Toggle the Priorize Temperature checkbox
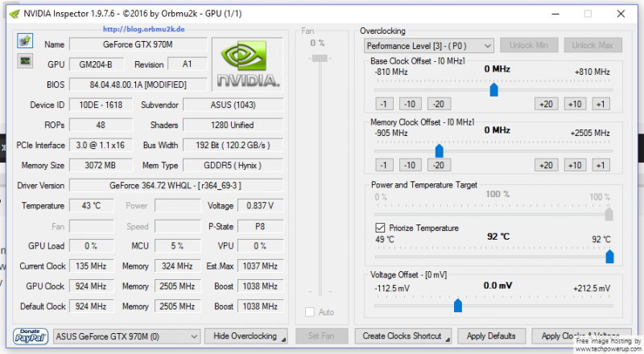The width and height of the screenshot is (644, 354). click(x=380, y=228)
